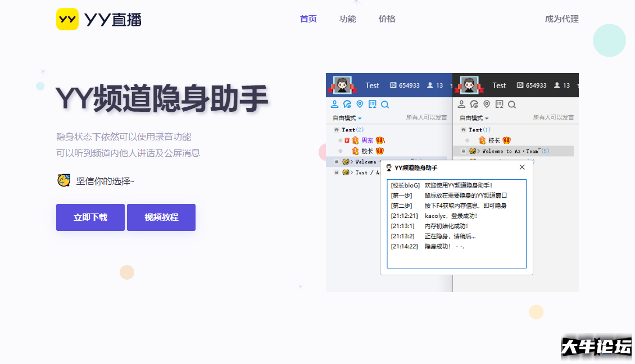Screen dimensions: 635x364
Task: Click the red V badge beside 男宠
Action: coord(347,140)
